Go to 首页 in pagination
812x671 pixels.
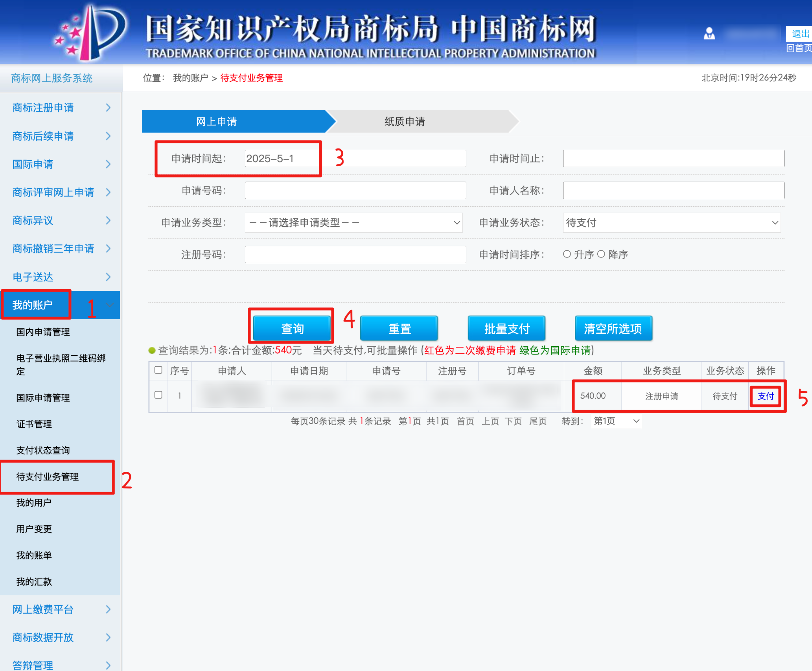pos(465,421)
